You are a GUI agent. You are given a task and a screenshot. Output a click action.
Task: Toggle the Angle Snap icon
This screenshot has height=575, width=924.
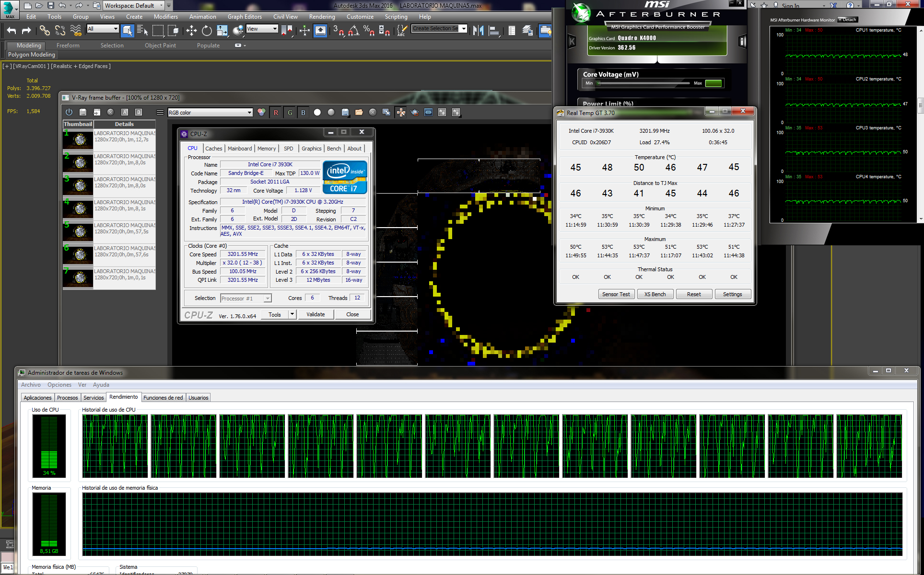pos(354,31)
